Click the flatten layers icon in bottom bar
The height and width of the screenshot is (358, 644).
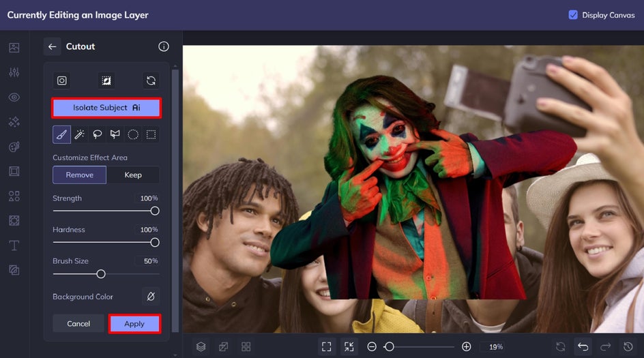(224, 347)
